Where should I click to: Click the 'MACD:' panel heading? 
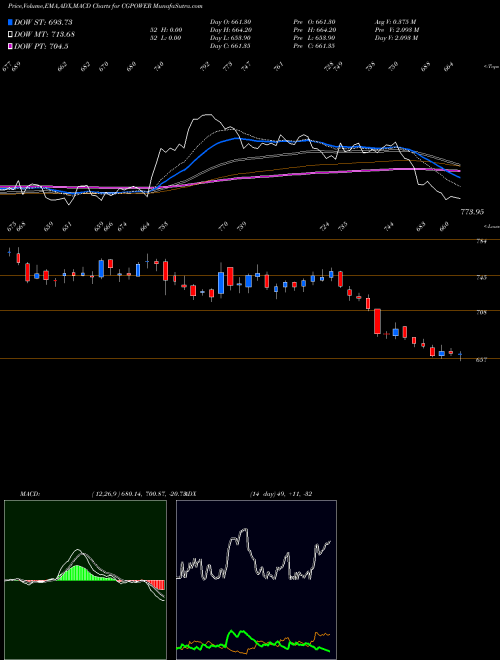tap(30, 494)
